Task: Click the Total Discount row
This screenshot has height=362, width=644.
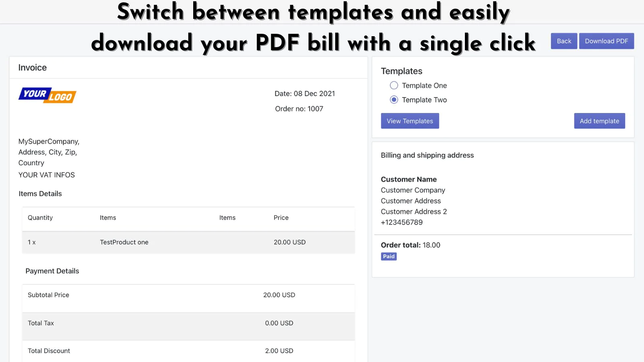Action: [188, 351]
